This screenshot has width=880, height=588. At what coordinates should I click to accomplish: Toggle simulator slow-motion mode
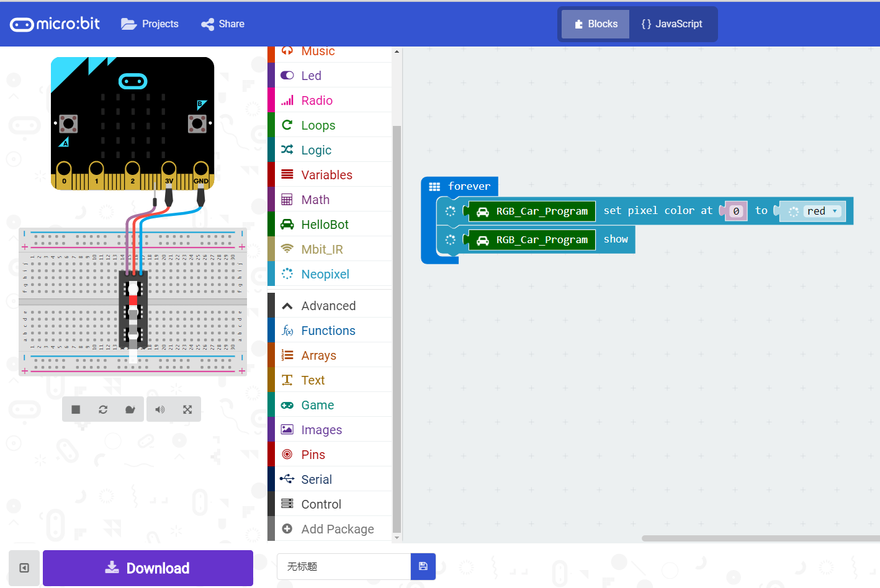(130, 409)
